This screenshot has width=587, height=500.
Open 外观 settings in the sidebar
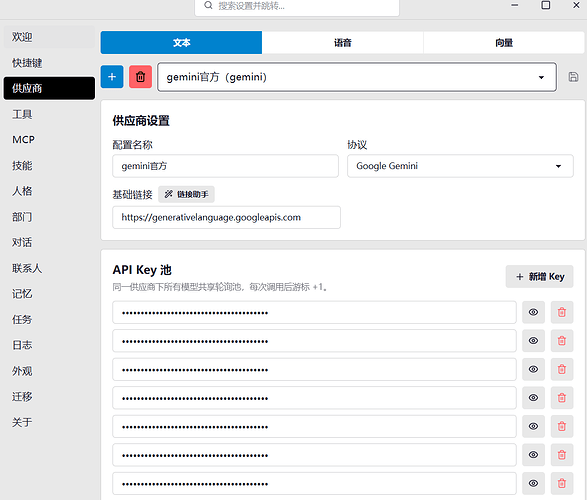(49, 371)
